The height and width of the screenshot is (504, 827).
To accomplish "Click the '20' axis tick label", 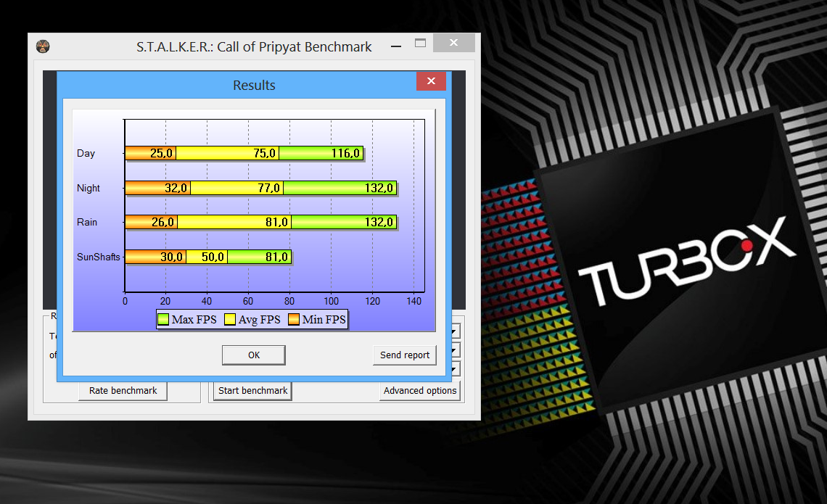I will 165,301.
